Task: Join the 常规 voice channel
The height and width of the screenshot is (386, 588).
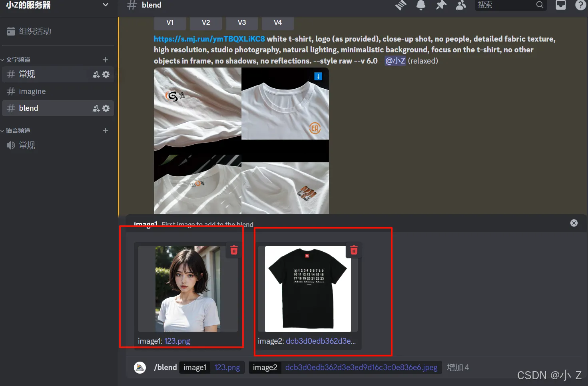Action: coord(27,145)
